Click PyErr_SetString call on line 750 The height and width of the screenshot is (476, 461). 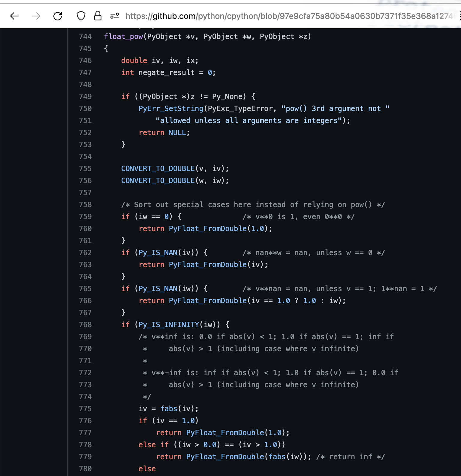171,109
